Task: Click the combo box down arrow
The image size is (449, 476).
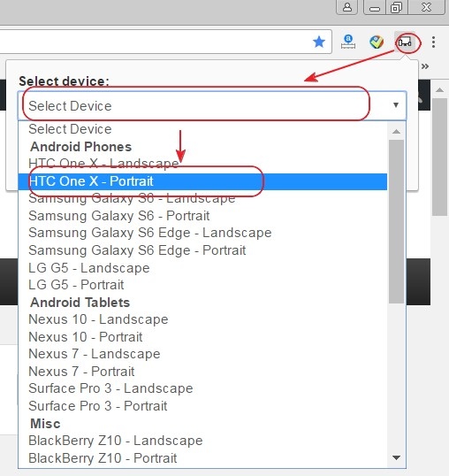Action: pos(396,105)
